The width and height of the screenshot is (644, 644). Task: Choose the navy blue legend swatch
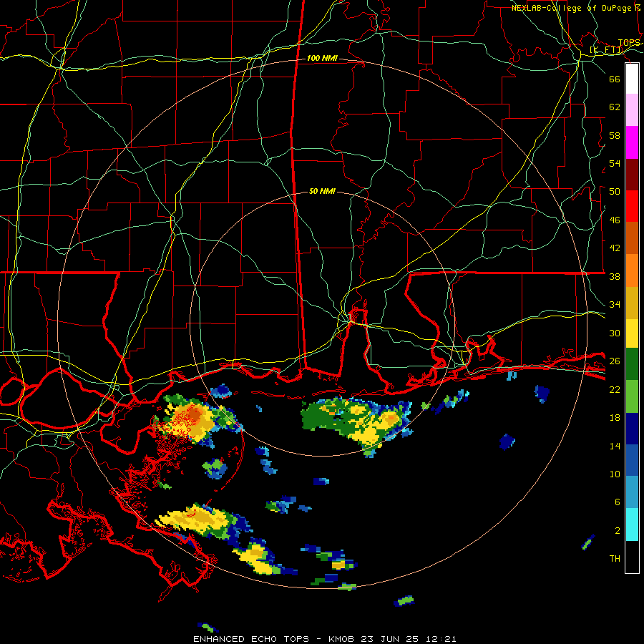[x=632, y=429]
